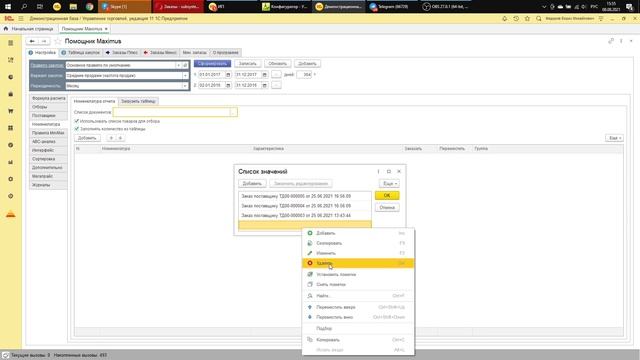This screenshot has width=640, height=360.
Task: Open Еще menu in Список значений dialog
Action: tap(389, 184)
